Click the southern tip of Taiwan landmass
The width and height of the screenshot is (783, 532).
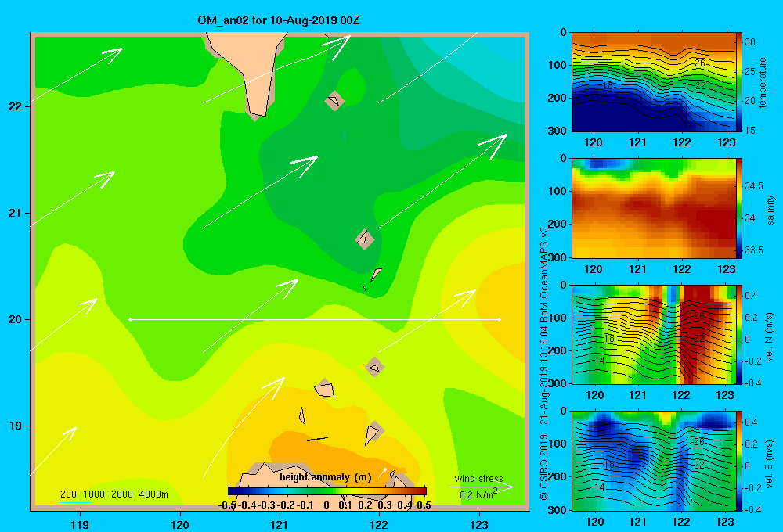pyautogui.click(x=258, y=115)
